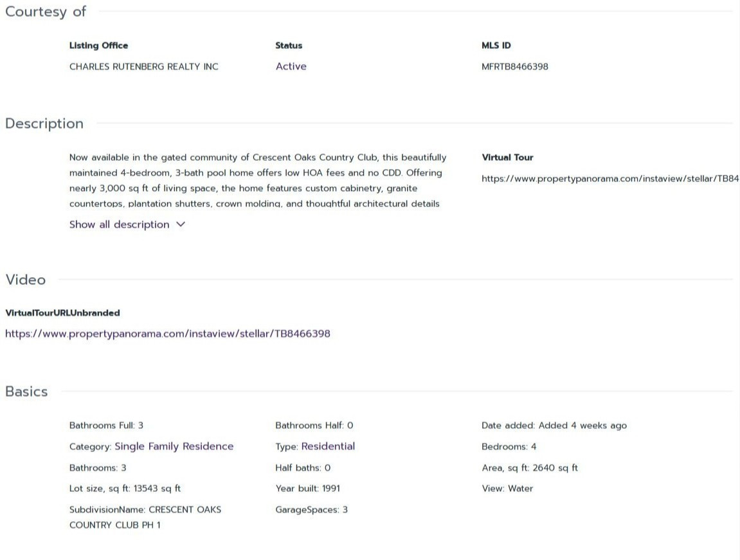
Task: Click the Video section heading
Action: click(26, 280)
